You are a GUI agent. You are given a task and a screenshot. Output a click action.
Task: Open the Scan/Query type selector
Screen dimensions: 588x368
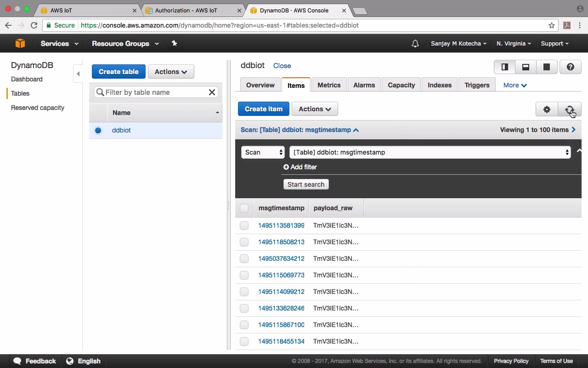coord(263,152)
